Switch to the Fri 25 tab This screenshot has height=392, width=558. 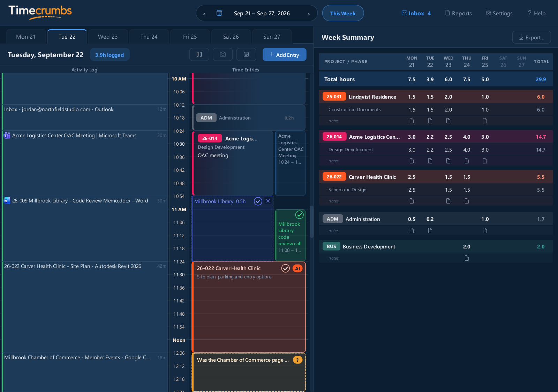coord(190,37)
